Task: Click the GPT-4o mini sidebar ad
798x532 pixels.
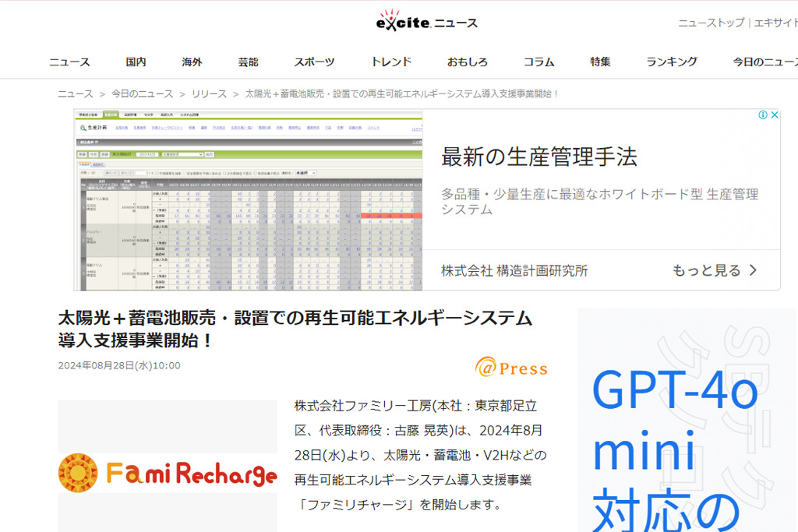Action: pyautogui.click(x=687, y=420)
